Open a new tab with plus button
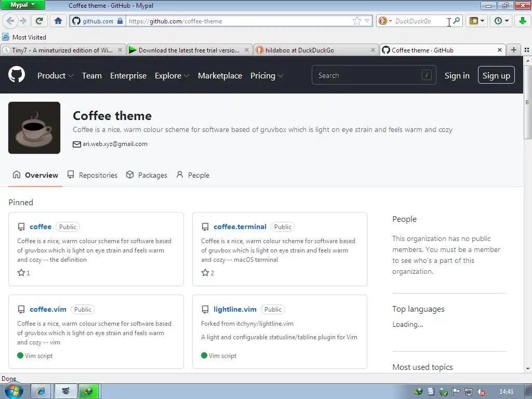This screenshot has width=532, height=399. pyautogui.click(x=514, y=50)
